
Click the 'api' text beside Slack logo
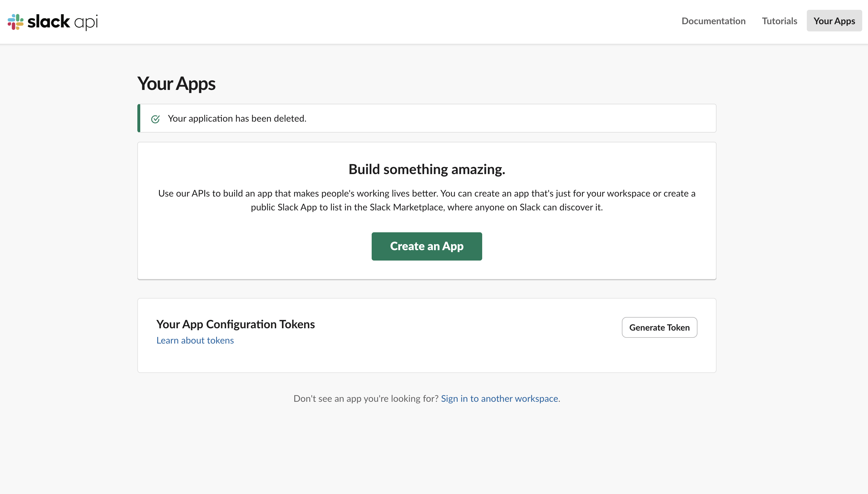[x=86, y=22]
